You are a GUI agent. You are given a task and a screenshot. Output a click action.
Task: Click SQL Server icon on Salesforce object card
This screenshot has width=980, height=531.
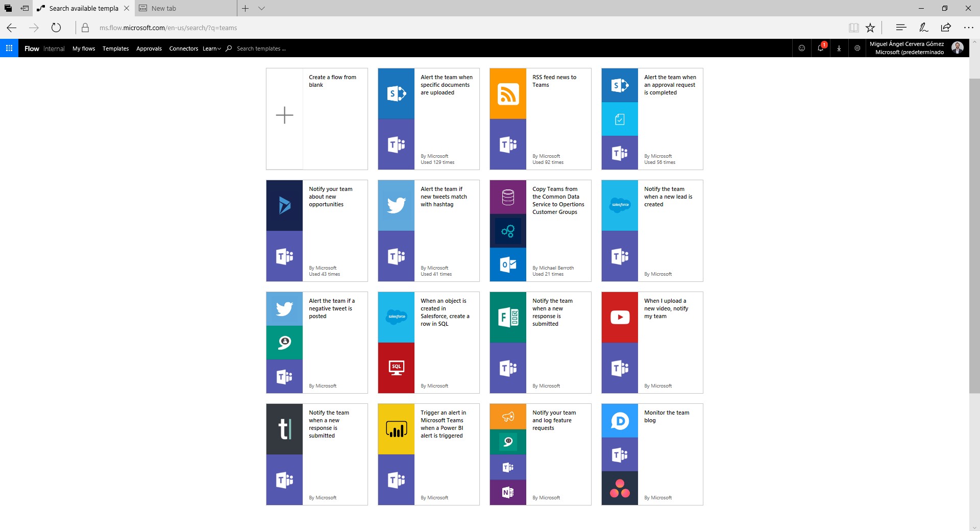point(396,368)
